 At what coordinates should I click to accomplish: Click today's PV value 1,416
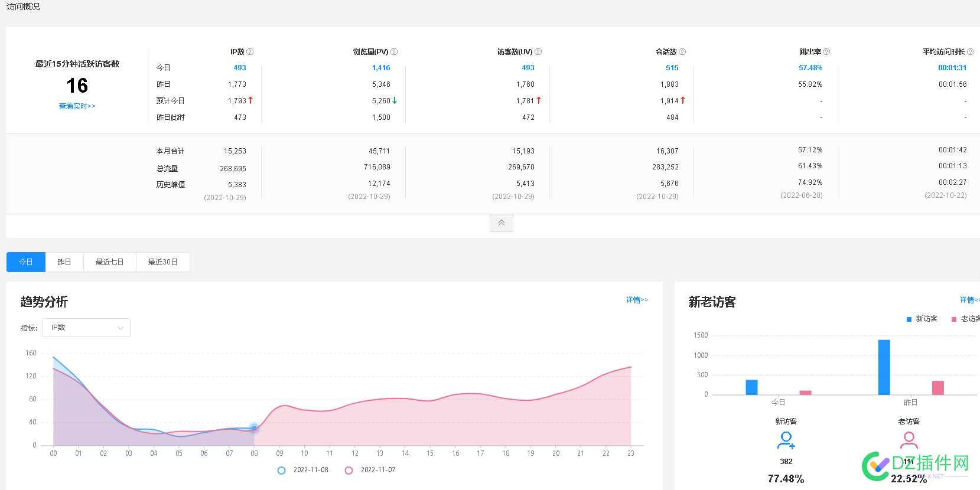pyautogui.click(x=381, y=68)
